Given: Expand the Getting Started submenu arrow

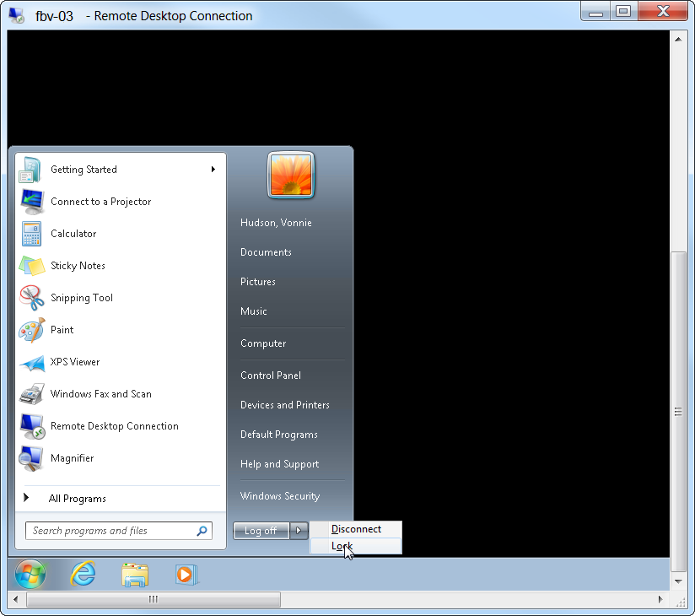Looking at the screenshot, I should [x=213, y=169].
